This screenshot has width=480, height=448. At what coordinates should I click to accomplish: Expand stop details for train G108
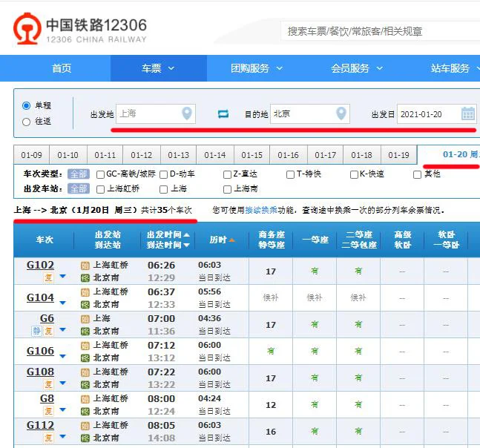click(63, 383)
